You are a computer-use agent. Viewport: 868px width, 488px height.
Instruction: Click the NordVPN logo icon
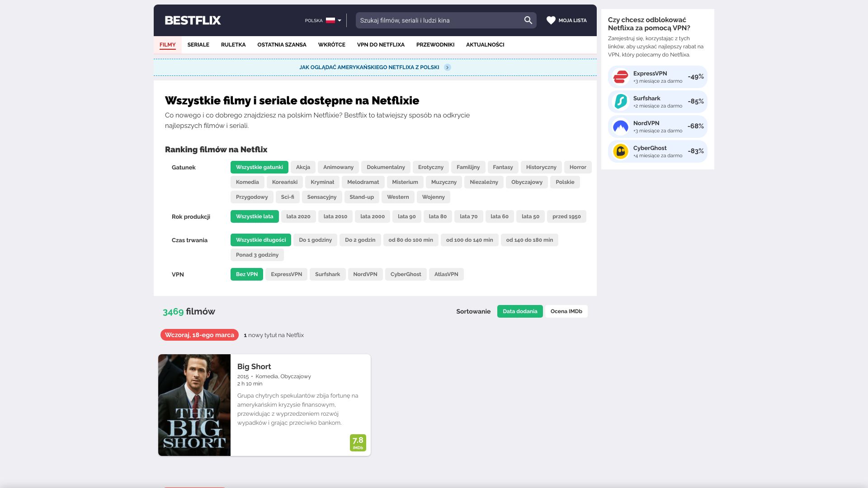pyautogui.click(x=621, y=127)
